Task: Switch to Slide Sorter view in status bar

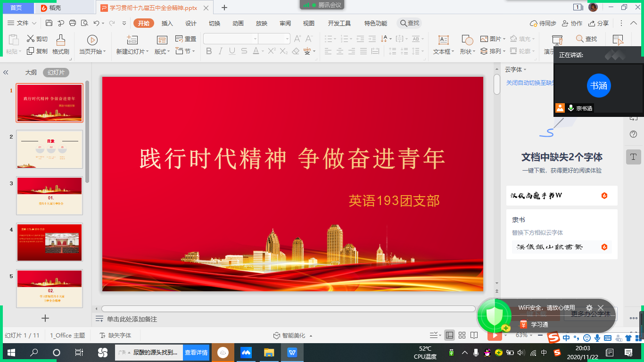Action: (462, 335)
